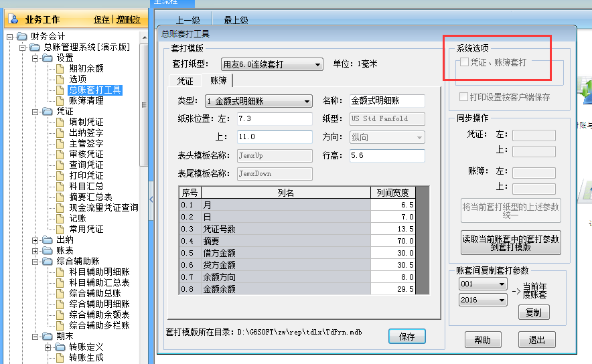The width and height of the screenshot is (592, 364).
Task: Click the 借方金额 row in table
Action: pyautogui.click(x=297, y=253)
